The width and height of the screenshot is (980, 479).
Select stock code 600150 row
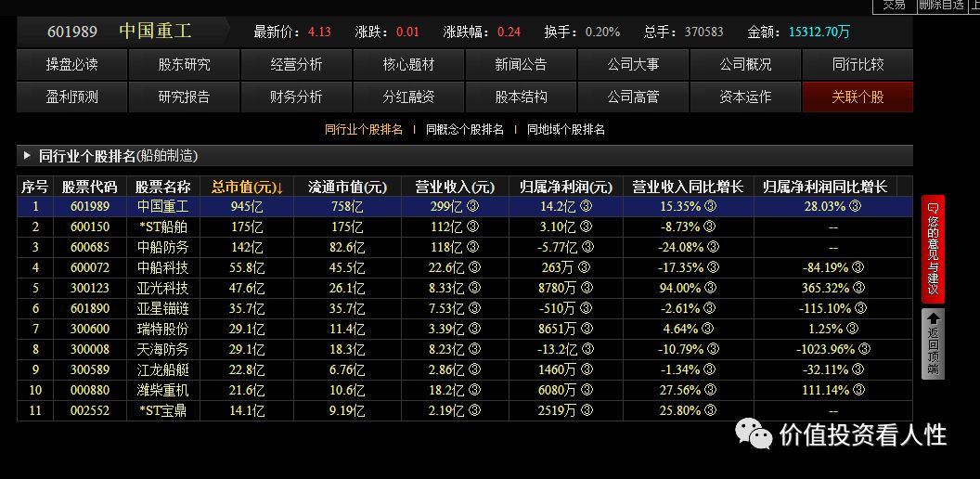pyautogui.click(x=90, y=227)
